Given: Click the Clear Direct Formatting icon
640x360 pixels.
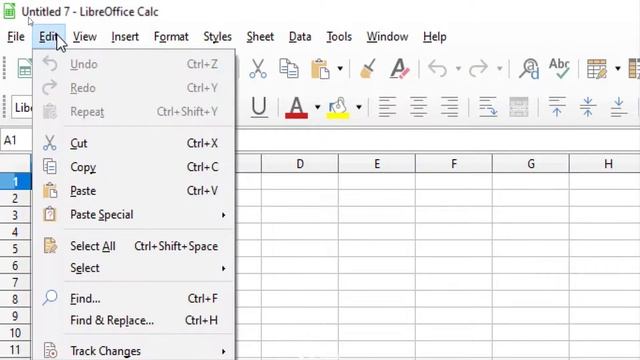Looking at the screenshot, I should point(399,68).
